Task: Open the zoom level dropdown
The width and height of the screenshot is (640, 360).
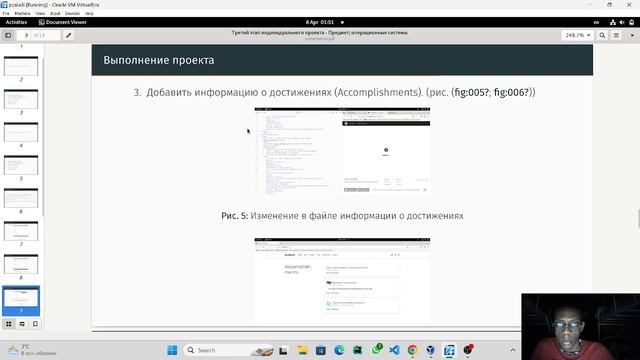Action: (x=578, y=36)
